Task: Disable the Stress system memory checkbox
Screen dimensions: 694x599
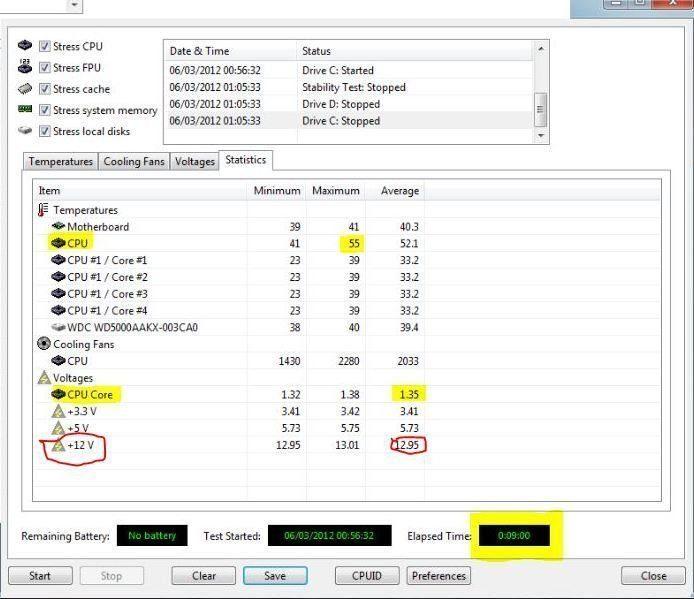Action: point(44,110)
